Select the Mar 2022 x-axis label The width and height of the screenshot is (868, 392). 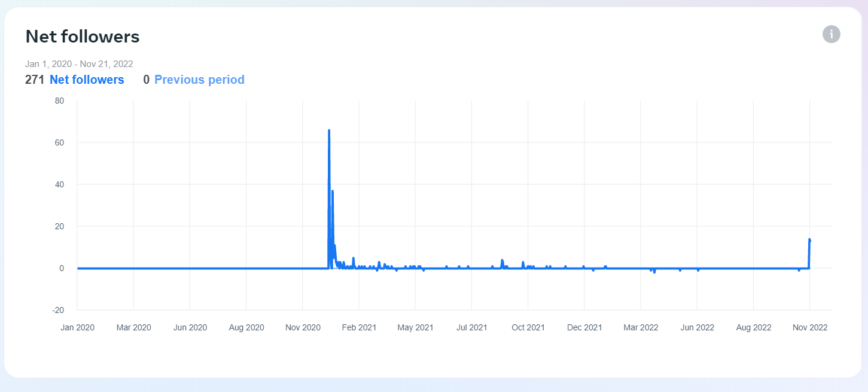pyautogui.click(x=641, y=327)
